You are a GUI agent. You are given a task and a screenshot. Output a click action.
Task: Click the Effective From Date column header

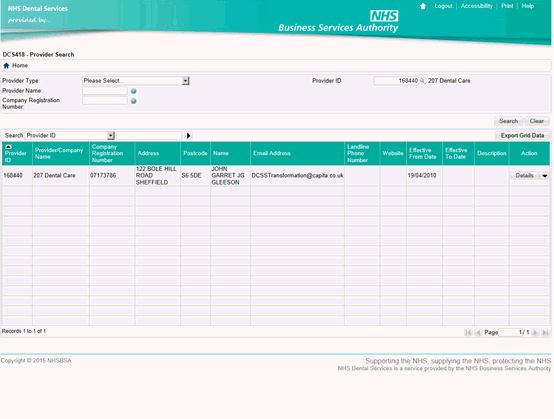[x=424, y=153]
